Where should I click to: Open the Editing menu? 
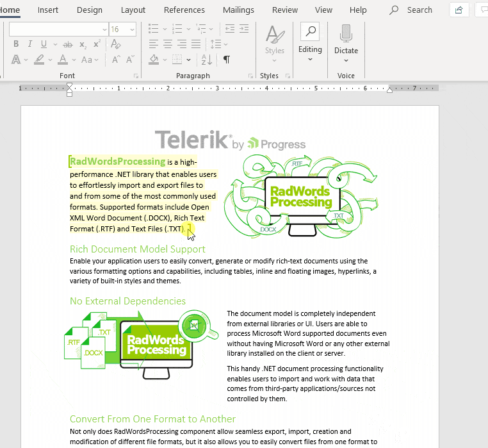[x=310, y=42]
